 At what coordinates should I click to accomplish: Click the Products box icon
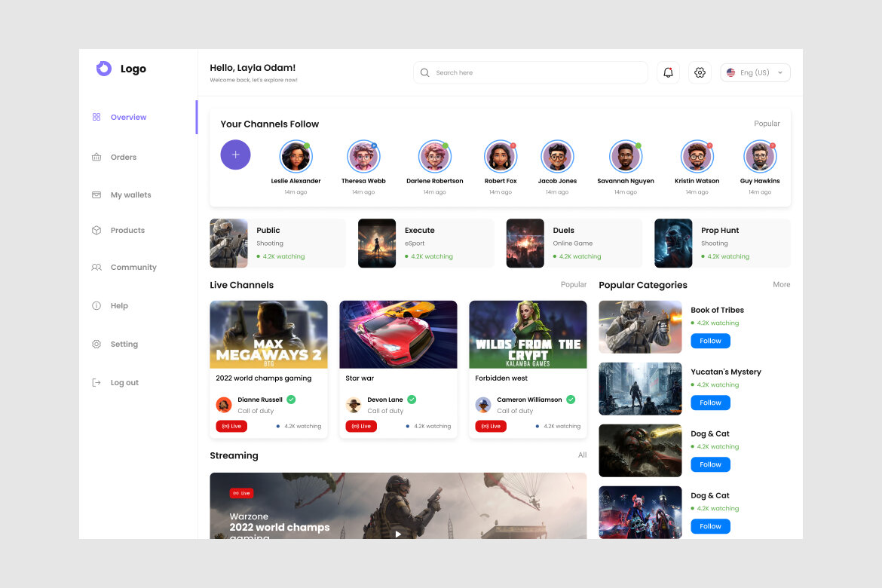point(96,230)
